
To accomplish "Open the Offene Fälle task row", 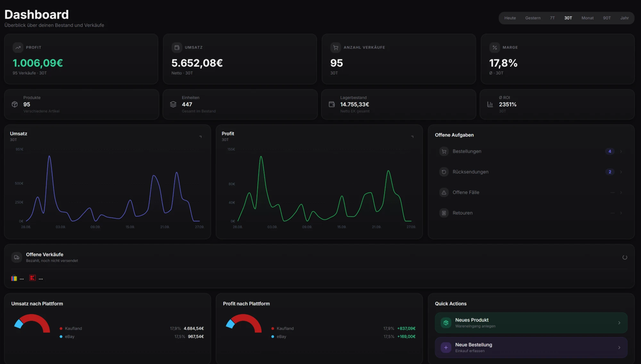I will point(531,192).
